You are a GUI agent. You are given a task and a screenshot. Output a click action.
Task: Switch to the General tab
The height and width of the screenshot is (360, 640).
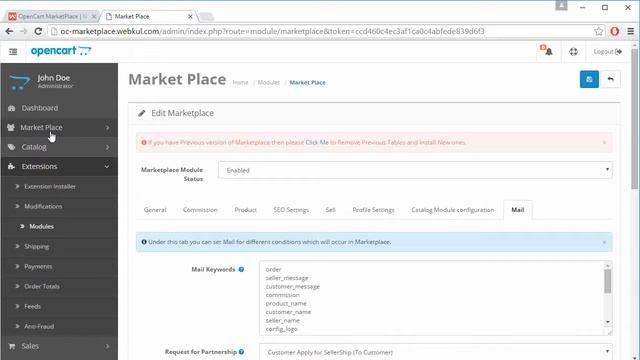155,210
